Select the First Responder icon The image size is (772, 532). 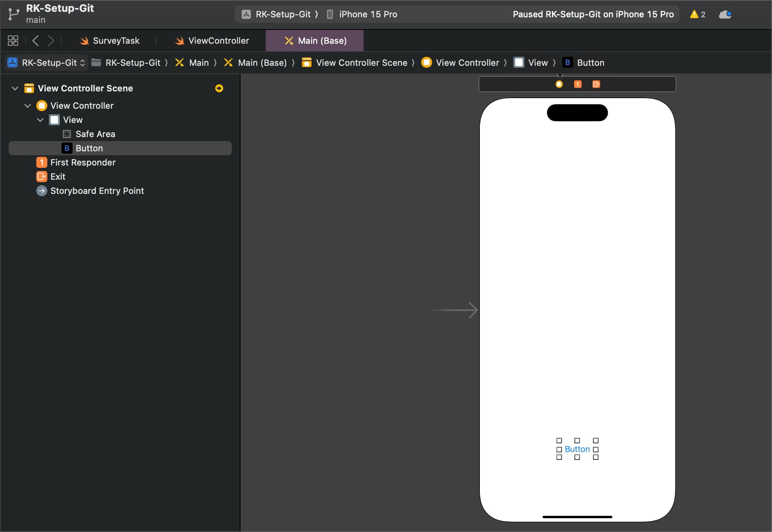42,162
